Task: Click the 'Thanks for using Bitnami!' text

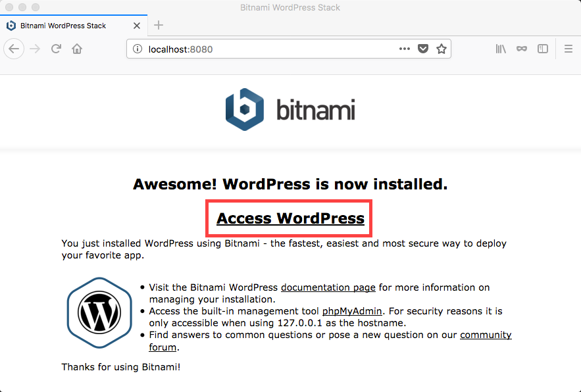Action: point(121,367)
